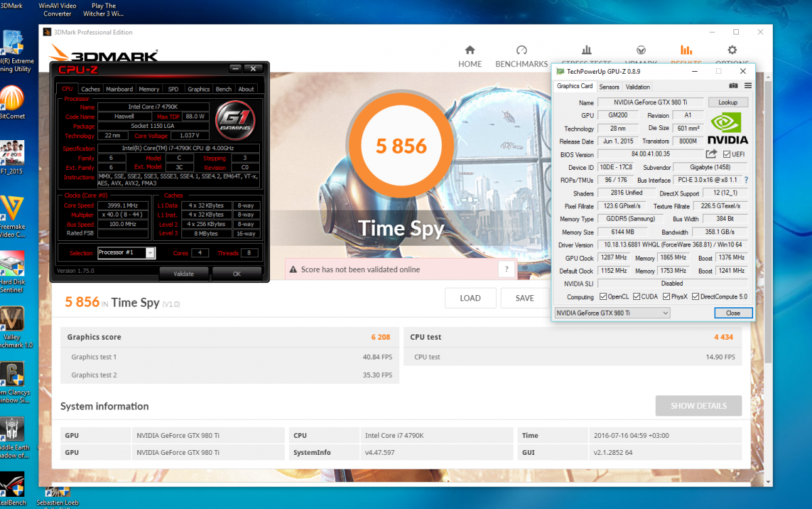This screenshot has height=509, width=812.
Task: Take GPU-Z screenshot via camera icon
Action: (734, 86)
